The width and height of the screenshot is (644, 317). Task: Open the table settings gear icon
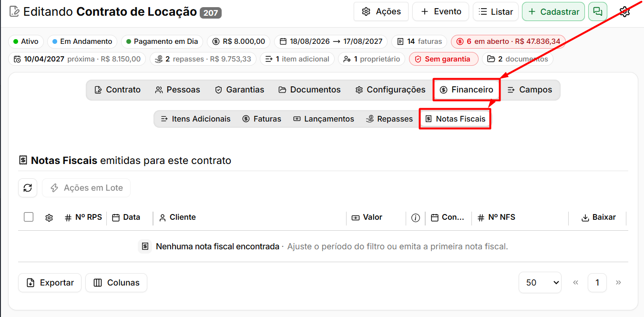pyautogui.click(x=49, y=218)
